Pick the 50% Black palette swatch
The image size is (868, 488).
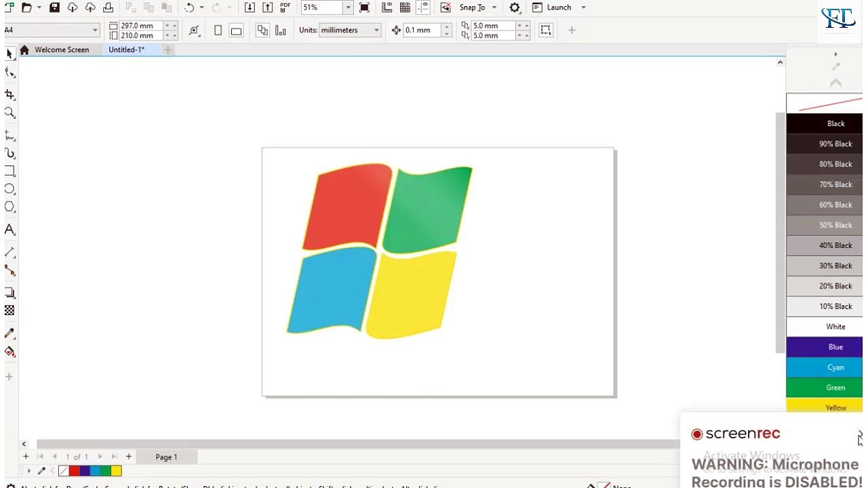[824, 225]
